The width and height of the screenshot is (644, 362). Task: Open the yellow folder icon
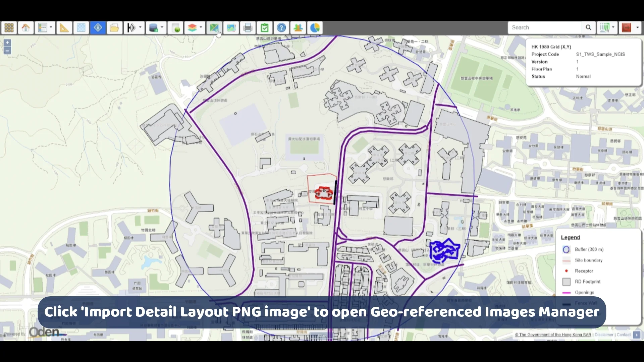[x=114, y=28]
